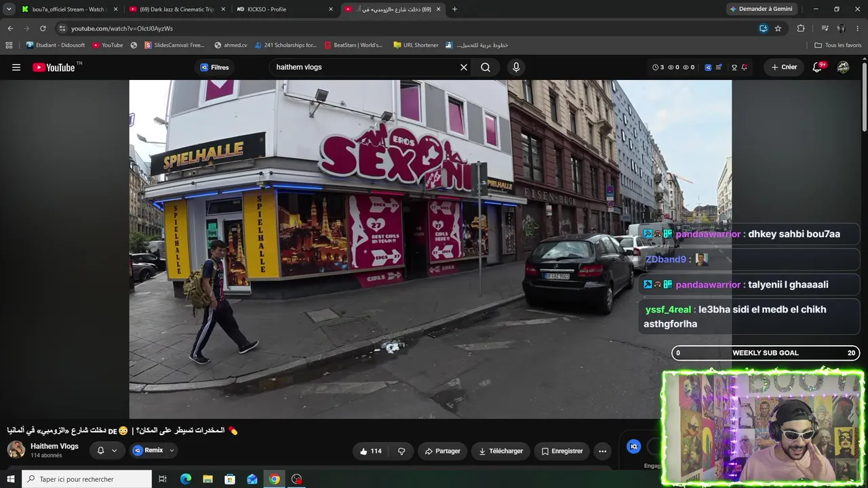This screenshot has width=868, height=488.
Task: Share video with Partager button
Action: point(442,451)
